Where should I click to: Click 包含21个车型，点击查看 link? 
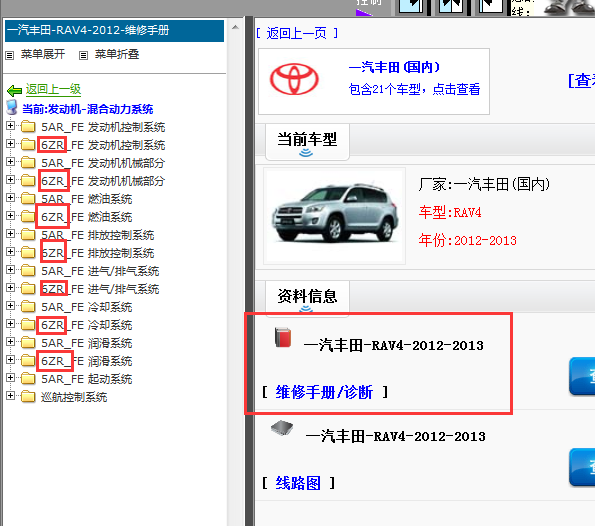[414, 89]
